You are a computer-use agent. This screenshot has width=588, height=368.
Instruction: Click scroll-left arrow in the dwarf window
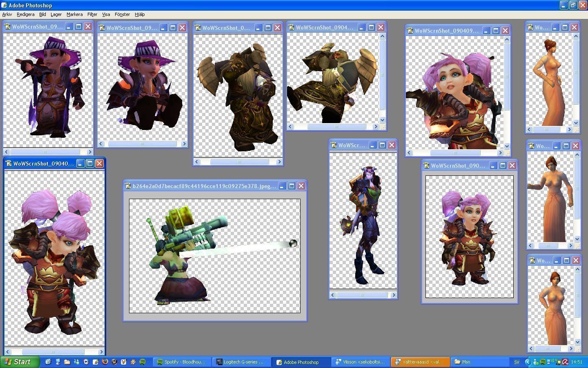pos(196,162)
